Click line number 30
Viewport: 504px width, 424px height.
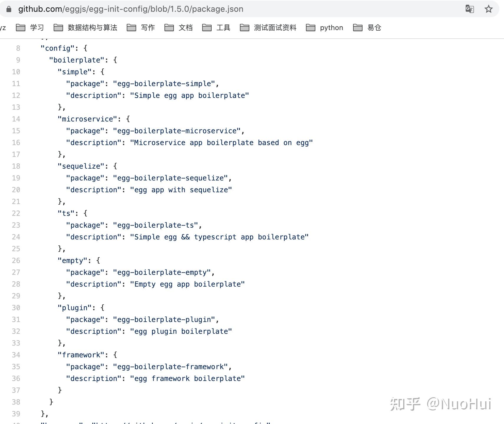(16, 308)
